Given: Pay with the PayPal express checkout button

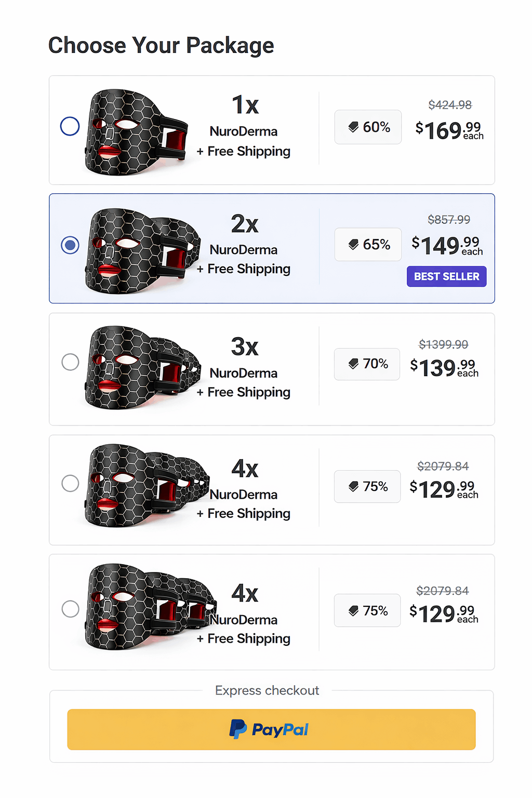Looking at the screenshot, I should point(271,729).
